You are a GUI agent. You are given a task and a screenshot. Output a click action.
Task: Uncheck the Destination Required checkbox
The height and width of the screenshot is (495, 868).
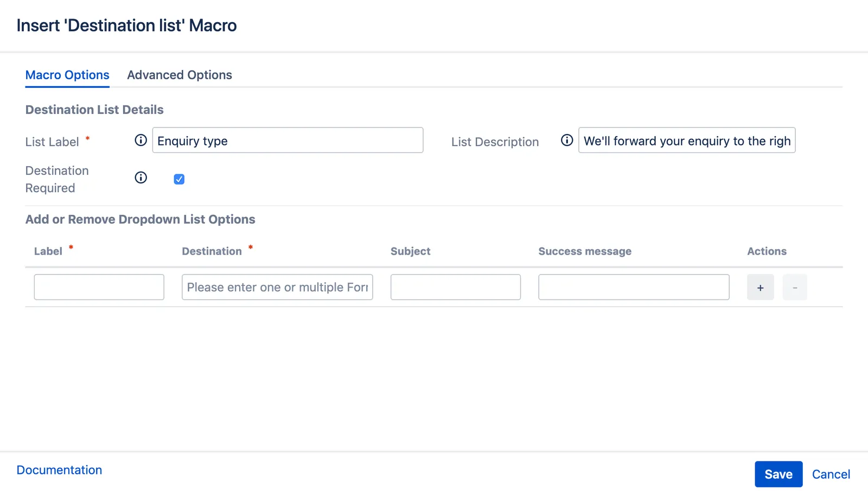[x=179, y=179]
